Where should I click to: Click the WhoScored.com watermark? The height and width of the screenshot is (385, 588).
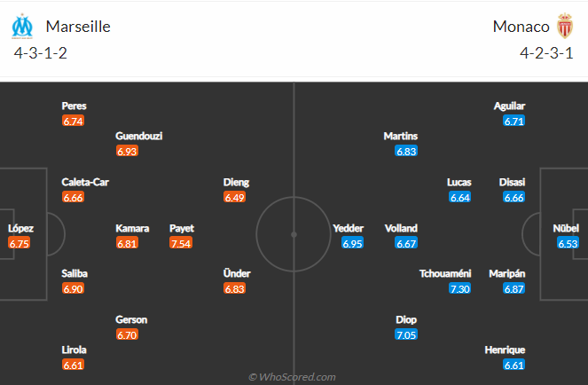(x=292, y=377)
